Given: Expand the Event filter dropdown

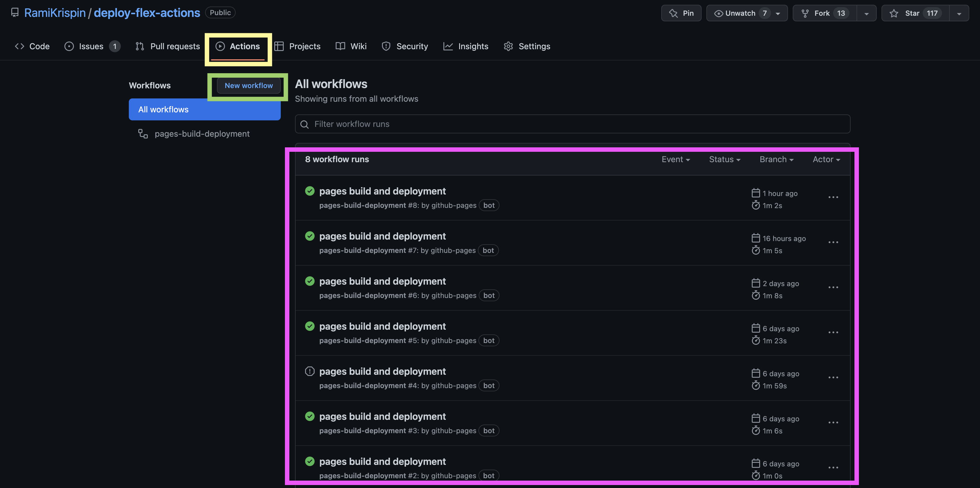Looking at the screenshot, I should pyautogui.click(x=675, y=160).
